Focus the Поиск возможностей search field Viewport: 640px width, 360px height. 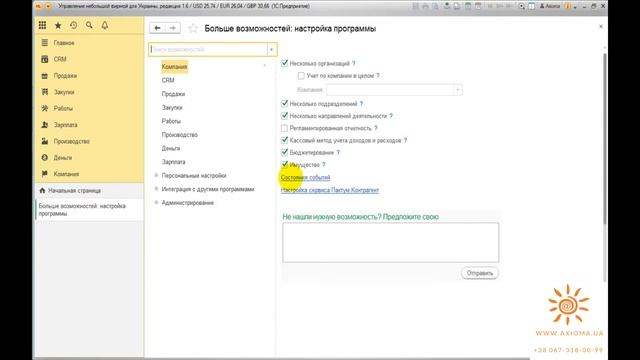pyautogui.click(x=208, y=49)
